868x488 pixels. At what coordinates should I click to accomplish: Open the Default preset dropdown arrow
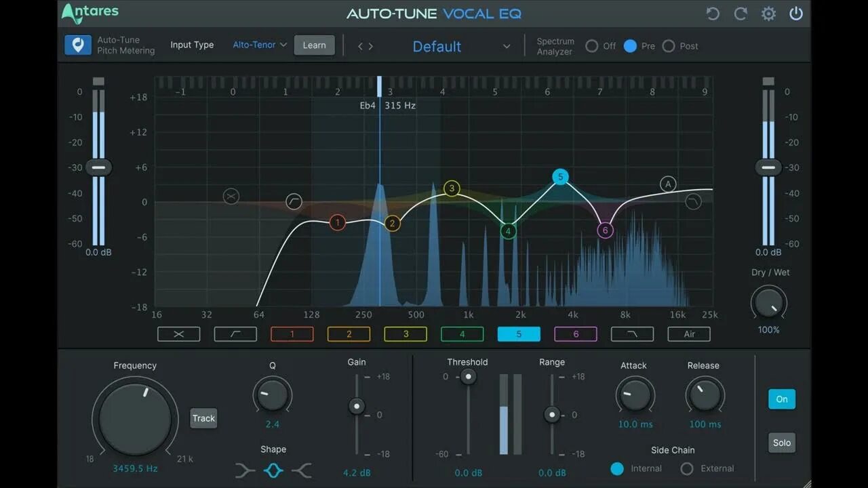(506, 47)
